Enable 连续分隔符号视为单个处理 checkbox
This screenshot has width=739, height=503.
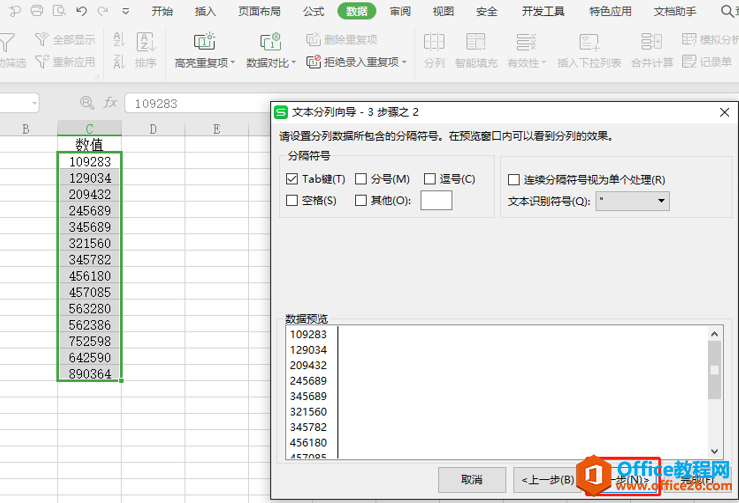click(x=514, y=180)
